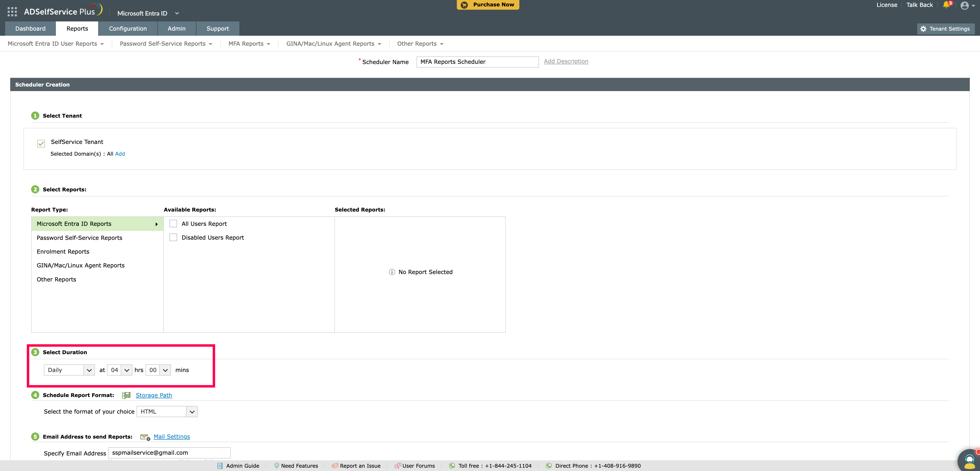Open the 04 hours dropdown

click(x=120, y=370)
